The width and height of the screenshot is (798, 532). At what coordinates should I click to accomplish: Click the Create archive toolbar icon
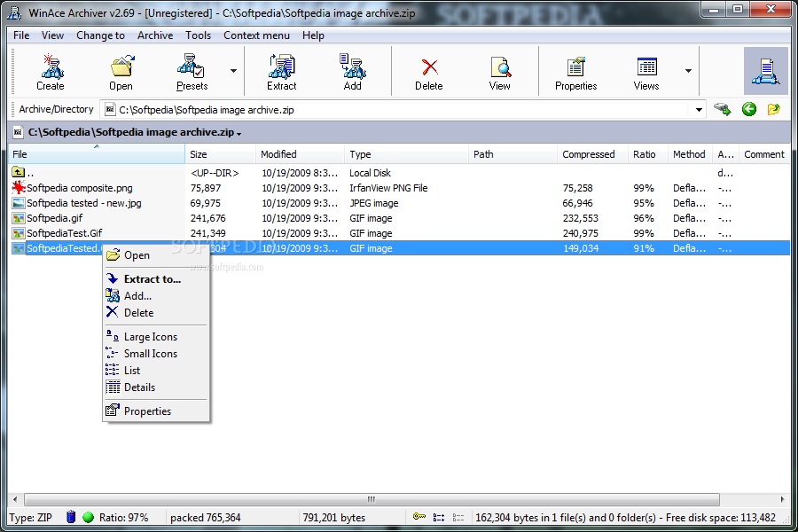(51, 71)
